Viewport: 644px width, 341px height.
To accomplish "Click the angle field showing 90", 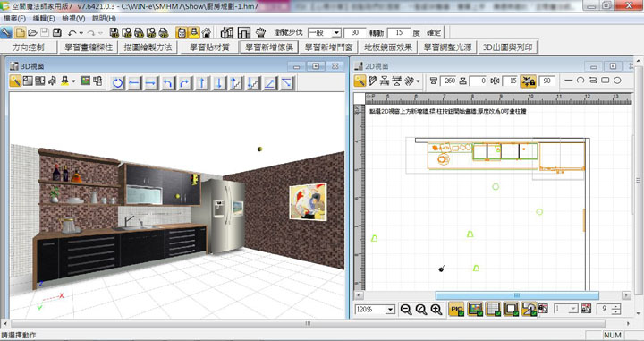I will (547, 81).
